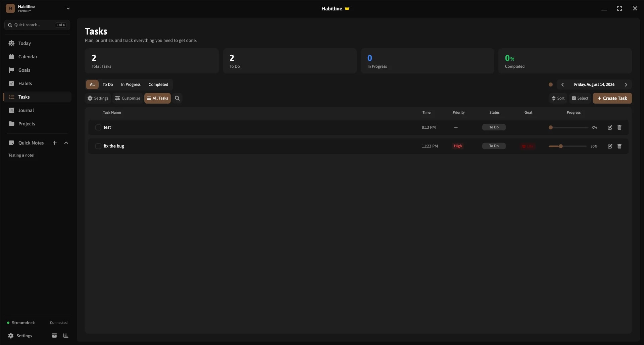Open the date picker on Friday, August 14, 2026
Viewport: 644px width, 345px height.
594,84
